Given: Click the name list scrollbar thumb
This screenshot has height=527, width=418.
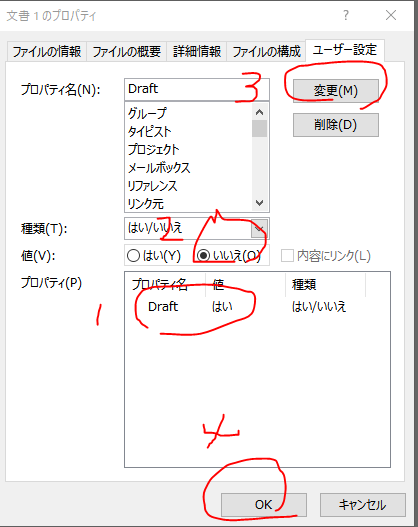Looking at the screenshot, I should point(259,129).
